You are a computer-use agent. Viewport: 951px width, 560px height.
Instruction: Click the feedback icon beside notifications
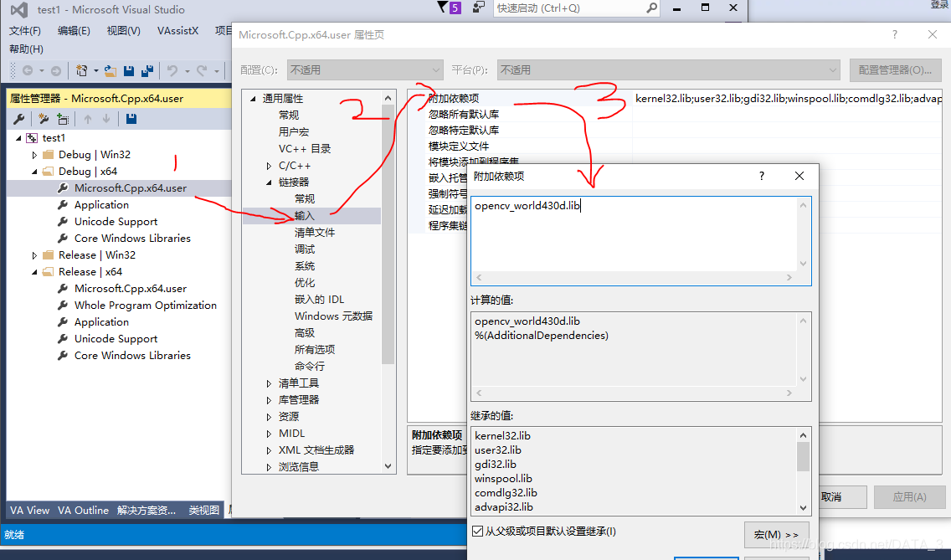coord(479,8)
